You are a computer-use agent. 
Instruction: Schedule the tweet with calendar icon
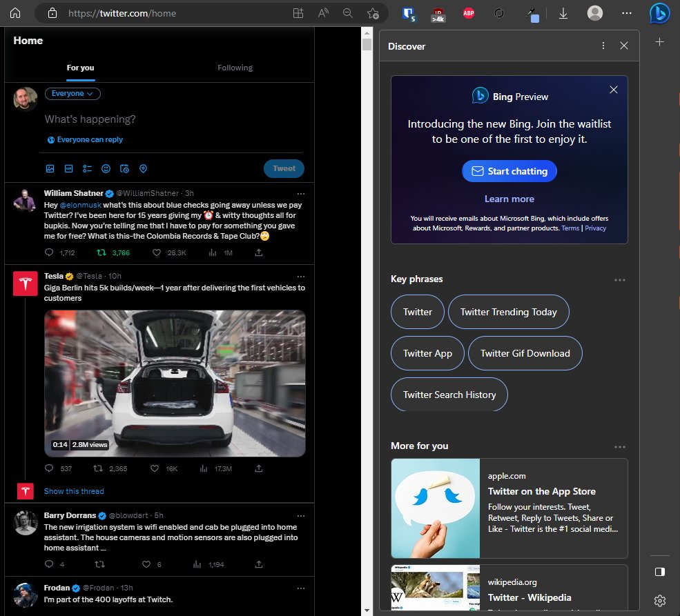124,168
